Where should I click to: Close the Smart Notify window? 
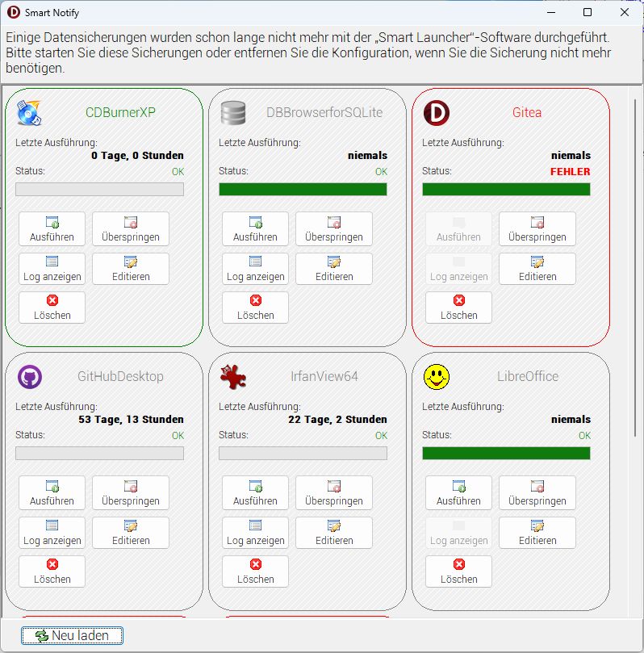click(x=625, y=12)
